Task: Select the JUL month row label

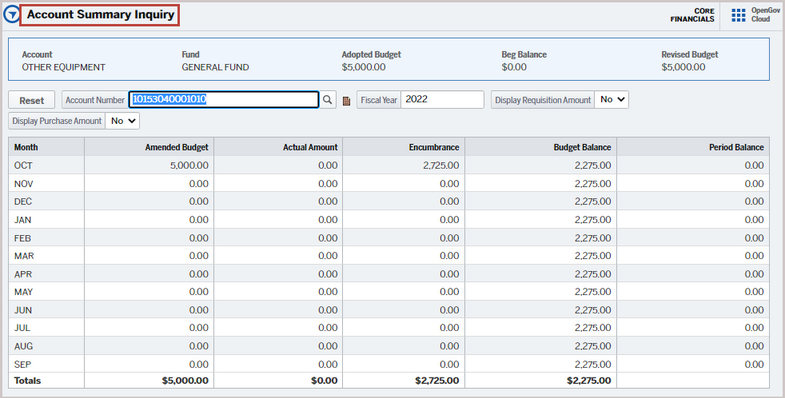Action: (22, 328)
